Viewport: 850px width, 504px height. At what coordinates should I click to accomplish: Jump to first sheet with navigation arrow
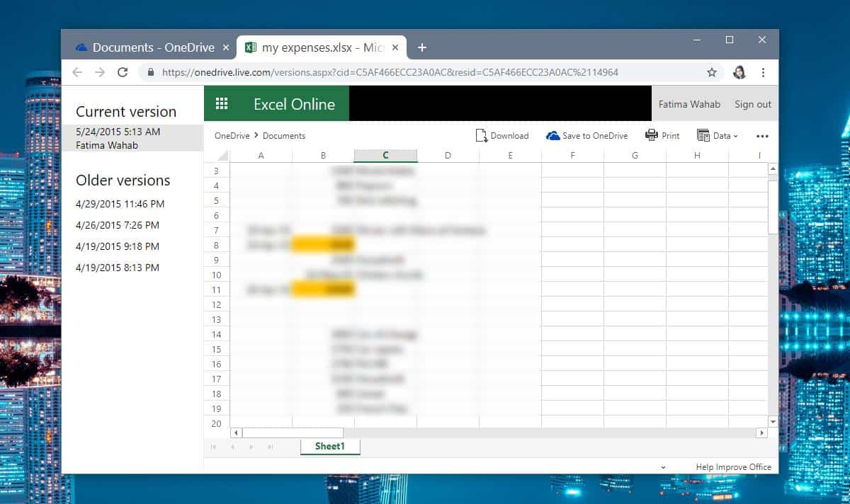[213, 447]
